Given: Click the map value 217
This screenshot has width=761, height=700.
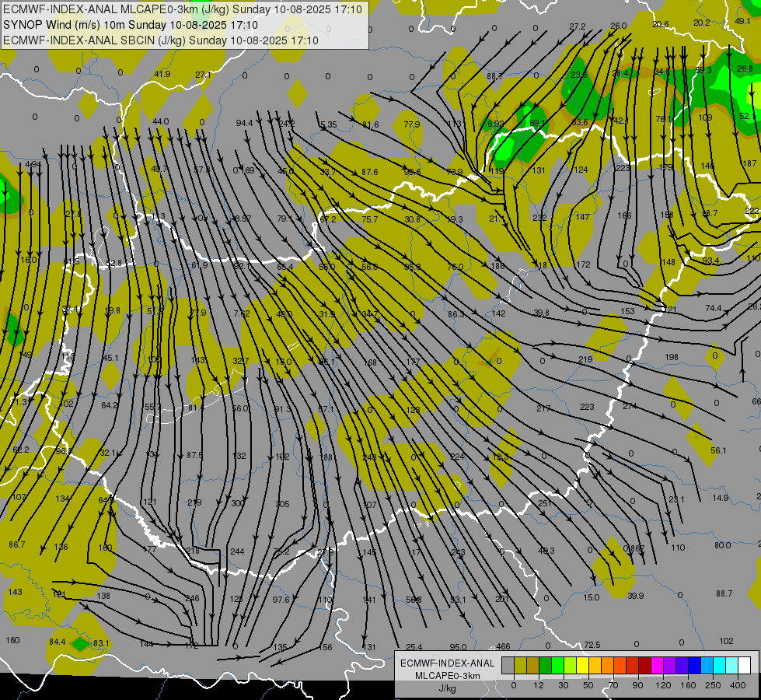Looking at the screenshot, I should 543,408.
